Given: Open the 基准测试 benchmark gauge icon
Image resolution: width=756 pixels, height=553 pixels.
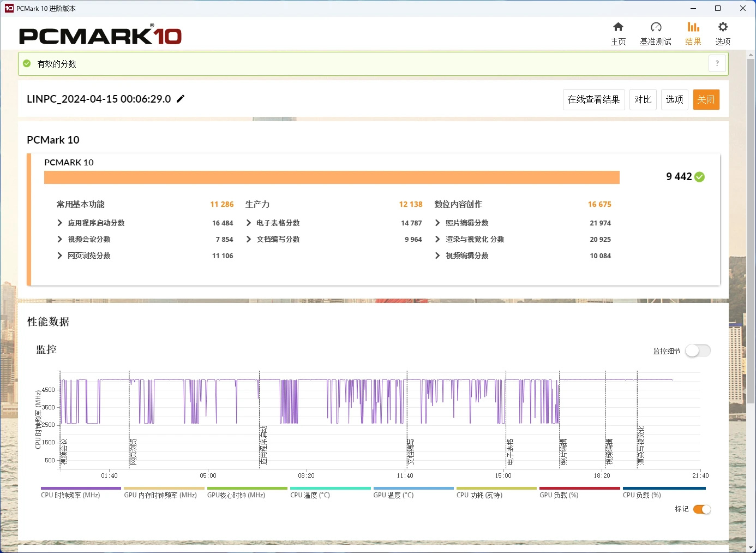Looking at the screenshot, I should click(656, 27).
